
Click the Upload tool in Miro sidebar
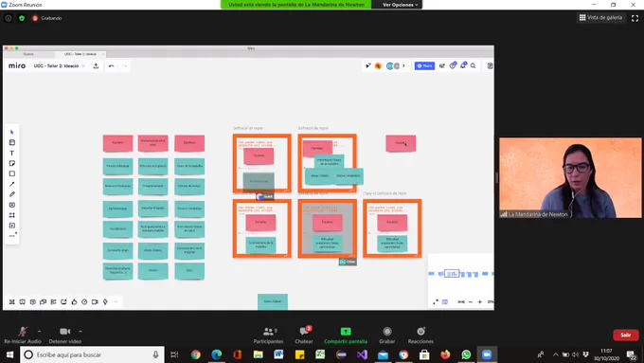[x=11, y=226]
